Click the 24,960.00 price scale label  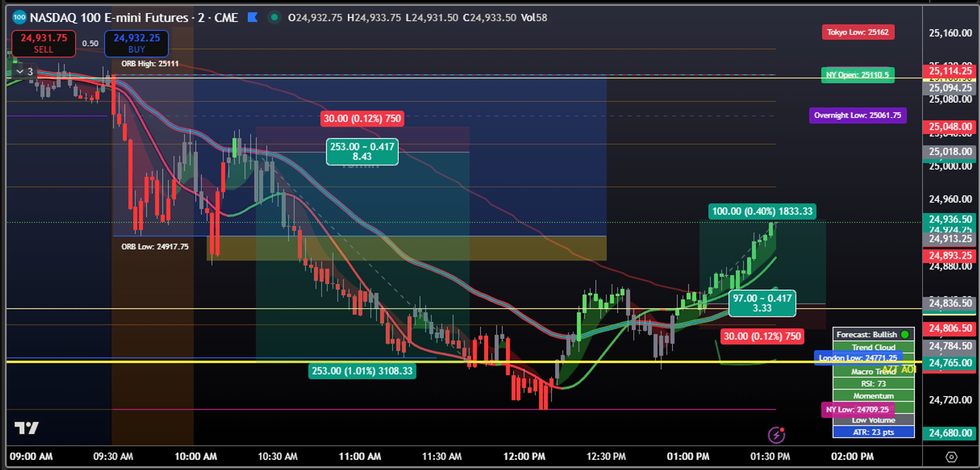tap(951, 199)
